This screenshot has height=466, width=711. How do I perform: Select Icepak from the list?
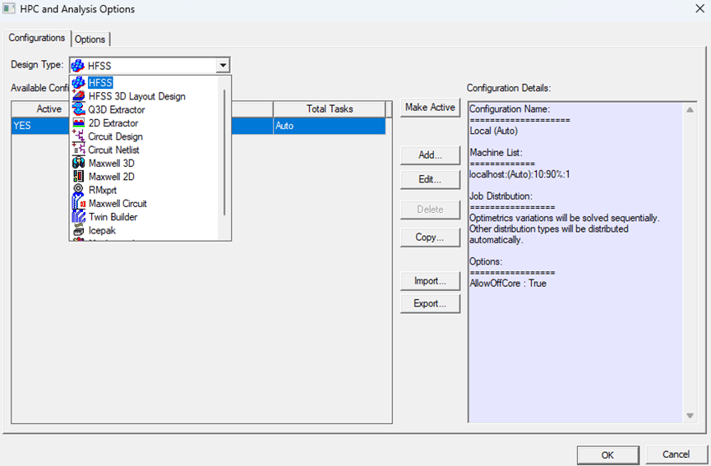point(102,230)
